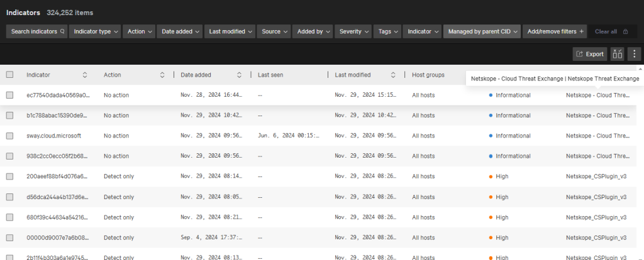Select checkbox for row ec77540dada40569a0
The height and width of the screenshot is (260, 644).
click(9, 95)
